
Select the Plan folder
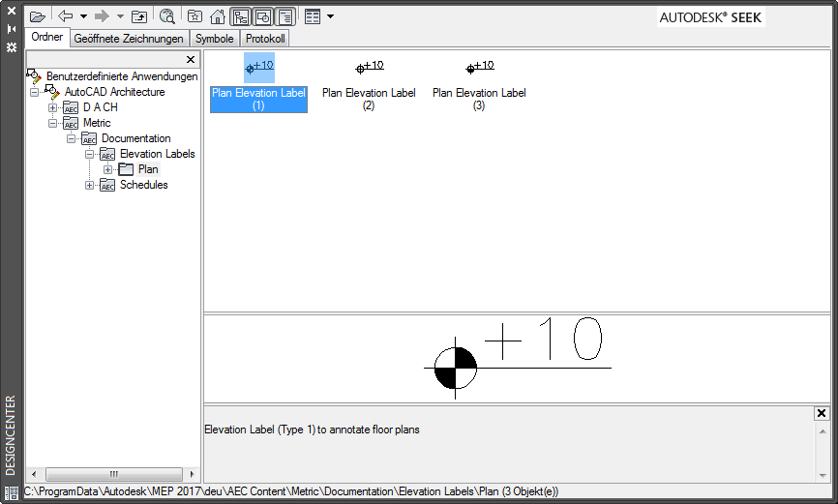[x=148, y=169]
